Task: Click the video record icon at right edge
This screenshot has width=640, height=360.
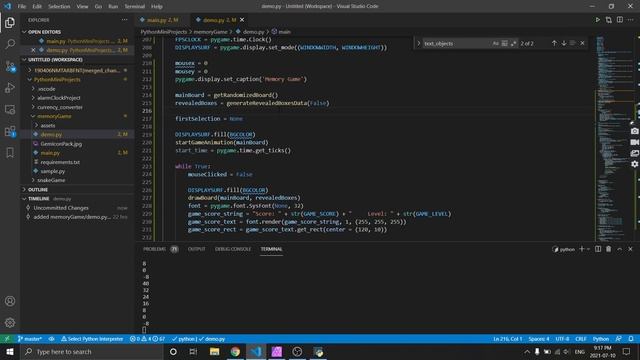Action: 634,142
